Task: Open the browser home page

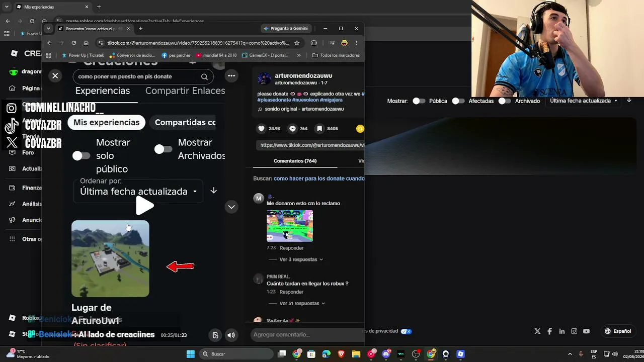Action: click(86, 43)
